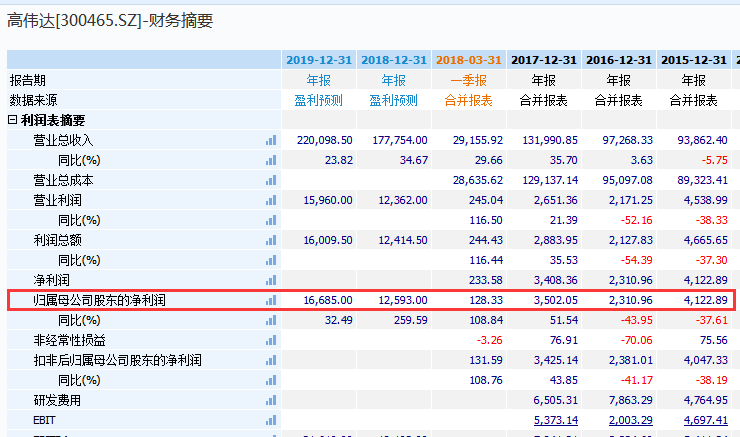
Task: Open chart icon for 扣非后归属母公司股东的净利润 row
Action: 271,360
